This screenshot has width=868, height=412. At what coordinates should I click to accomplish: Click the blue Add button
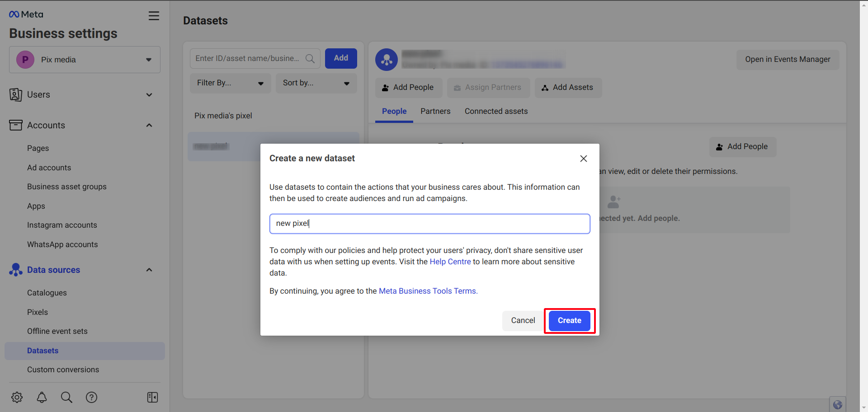(x=341, y=58)
